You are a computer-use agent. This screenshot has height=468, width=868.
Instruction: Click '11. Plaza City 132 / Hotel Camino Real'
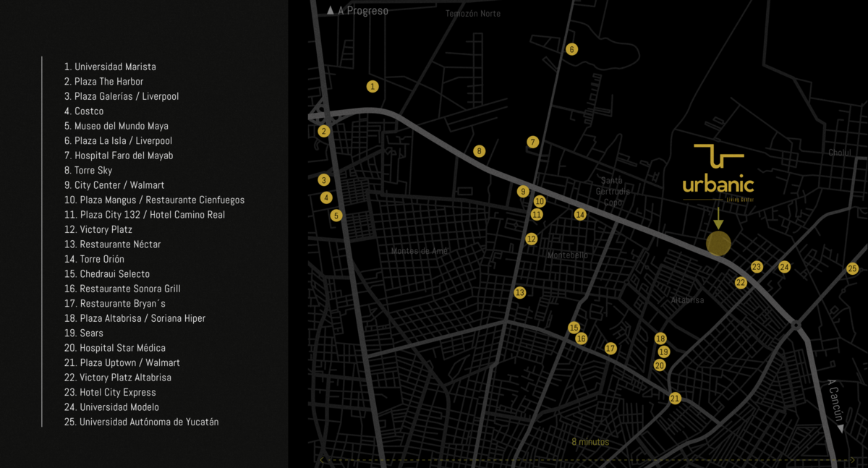[x=145, y=215]
